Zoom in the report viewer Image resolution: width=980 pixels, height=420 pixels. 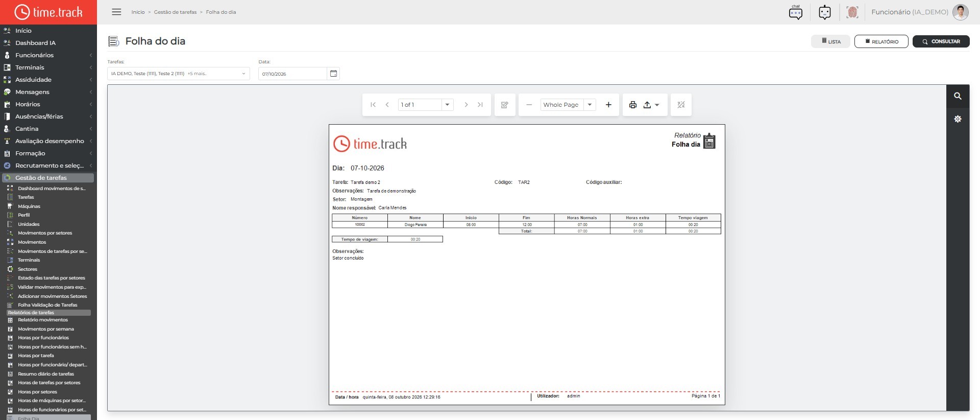click(x=608, y=105)
